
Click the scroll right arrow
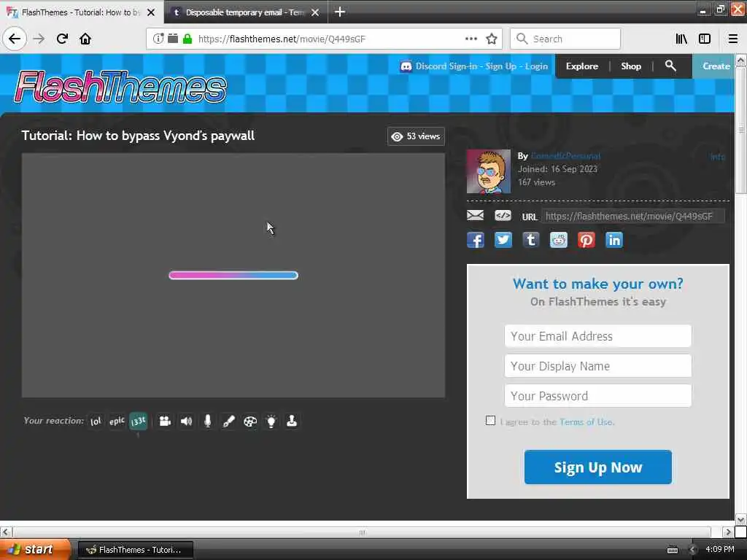727,532
